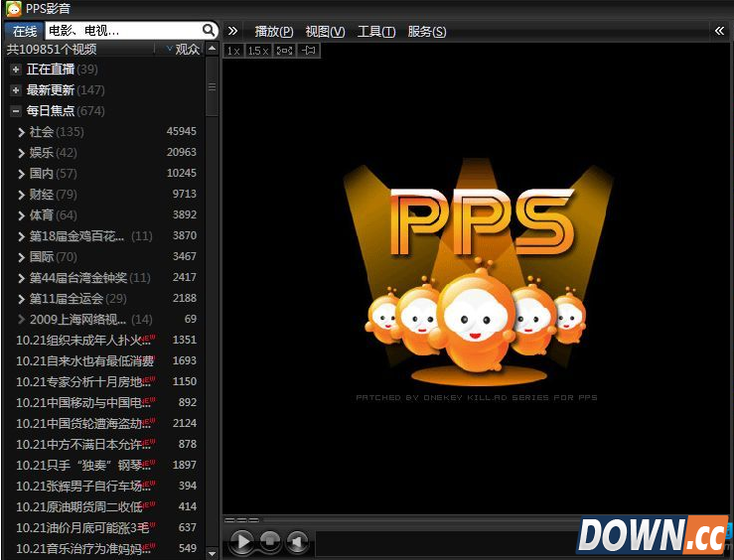Open the 播放(P) menu
Viewport: 734px width, 560px height.
[x=273, y=31]
